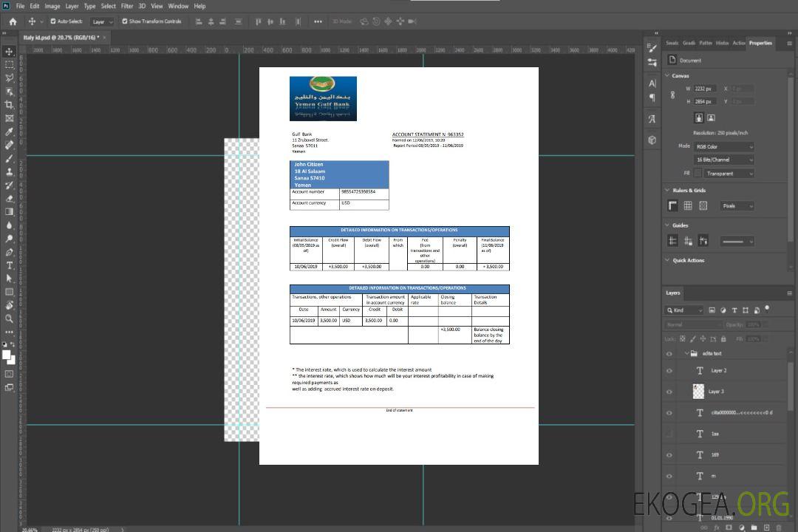798x532 pixels.
Task: Open the 16 Bits/Channel depth dropdown
Action: point(723,160)
